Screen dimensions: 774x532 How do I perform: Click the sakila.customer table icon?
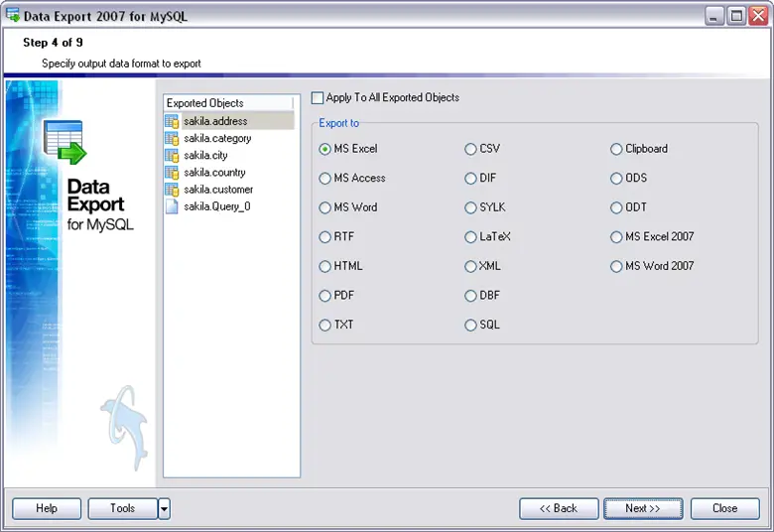pyautogui.click(x=172, y=189)
